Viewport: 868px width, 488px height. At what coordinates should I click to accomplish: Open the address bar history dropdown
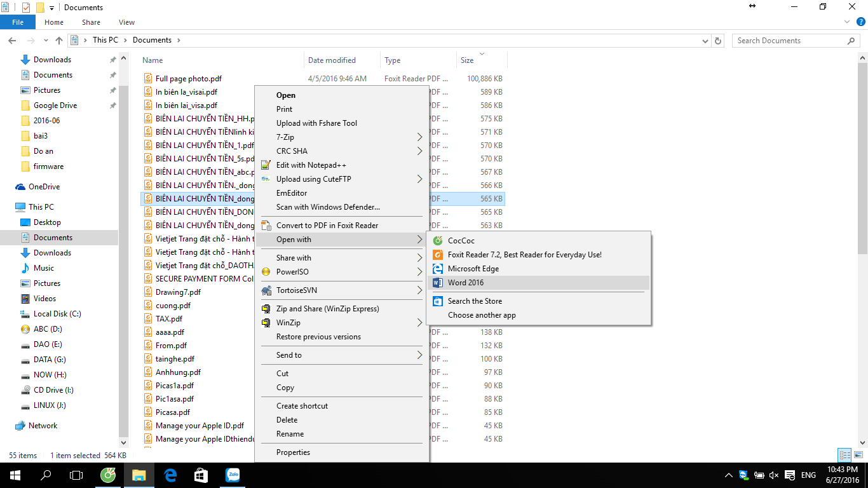[706, 41]
